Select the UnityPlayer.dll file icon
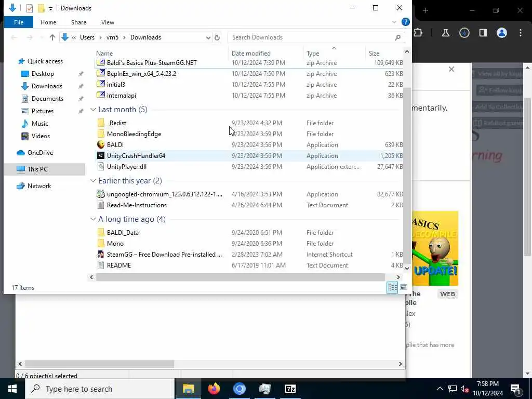Screen dimensions: 532x399 click(x=100, y=166)
